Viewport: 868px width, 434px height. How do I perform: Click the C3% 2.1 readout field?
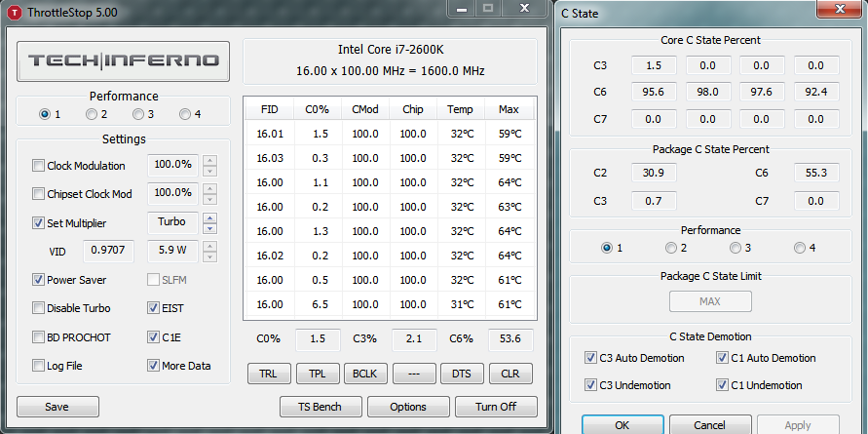pos(414,339)
